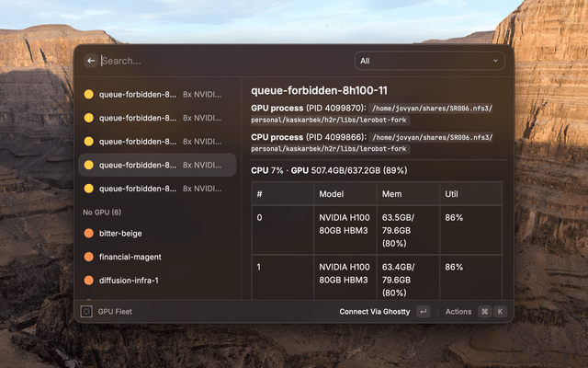Click yellow status dot of the highlighted row
Screen dimensions: 588x368
click(x=89, y=166)
